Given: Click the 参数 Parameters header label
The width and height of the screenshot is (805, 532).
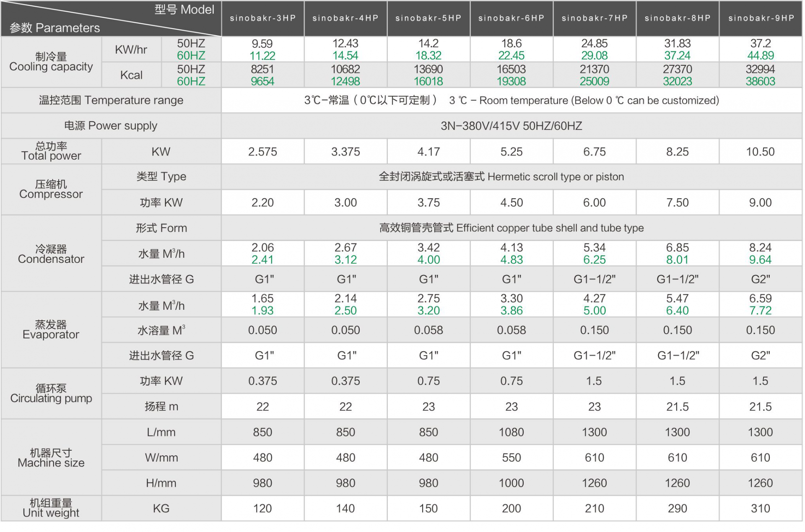Looking at the screenshot, I should click(x=55, y=28).
